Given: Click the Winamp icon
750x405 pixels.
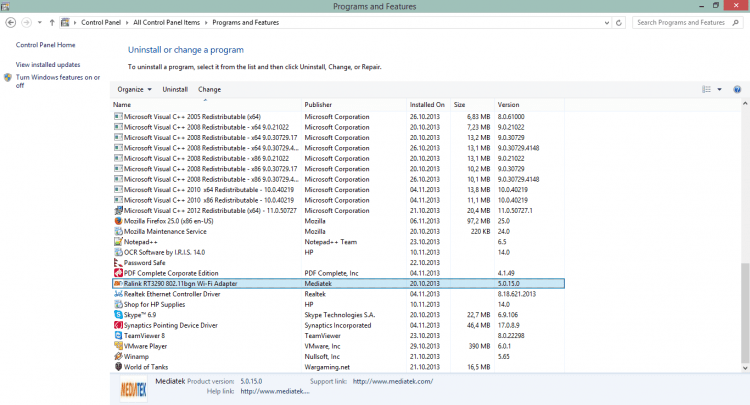Looking at the screenshot, I should coord(118,357).
